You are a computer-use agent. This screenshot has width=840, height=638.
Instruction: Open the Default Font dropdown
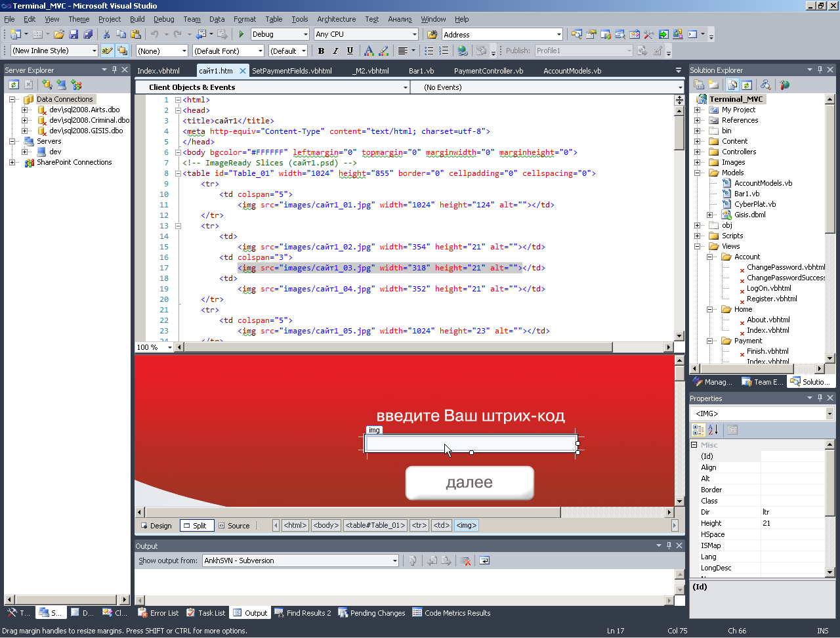pyautogui.click(x=260, y=51)
